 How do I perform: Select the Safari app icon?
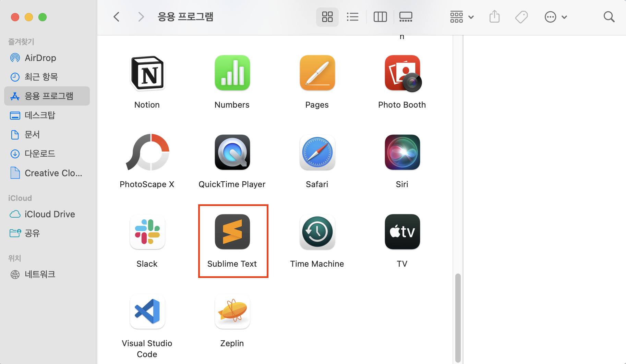click(317, 152)
